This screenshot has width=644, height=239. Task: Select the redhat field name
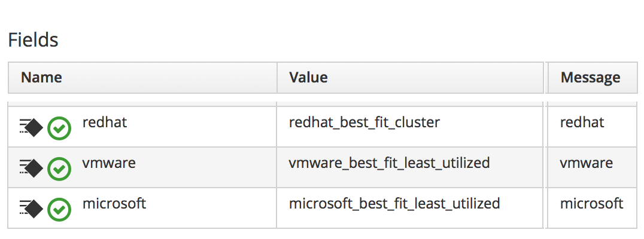(x=105, y=122)
